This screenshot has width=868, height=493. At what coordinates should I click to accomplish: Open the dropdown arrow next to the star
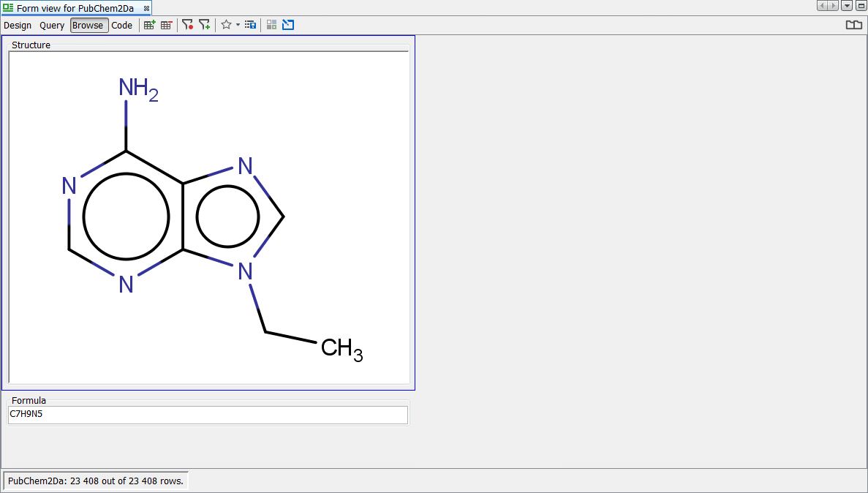(x=238, y=25)
